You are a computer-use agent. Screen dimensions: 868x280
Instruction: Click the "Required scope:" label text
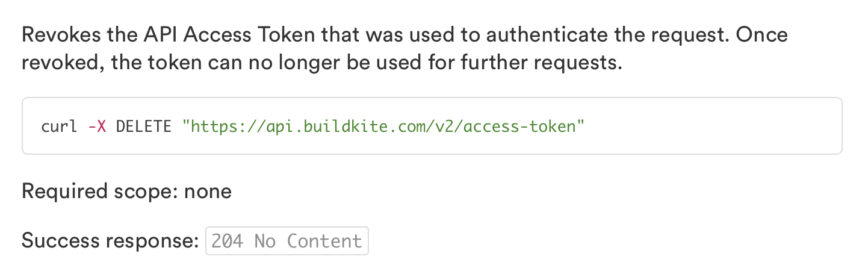tap(99, 191)
